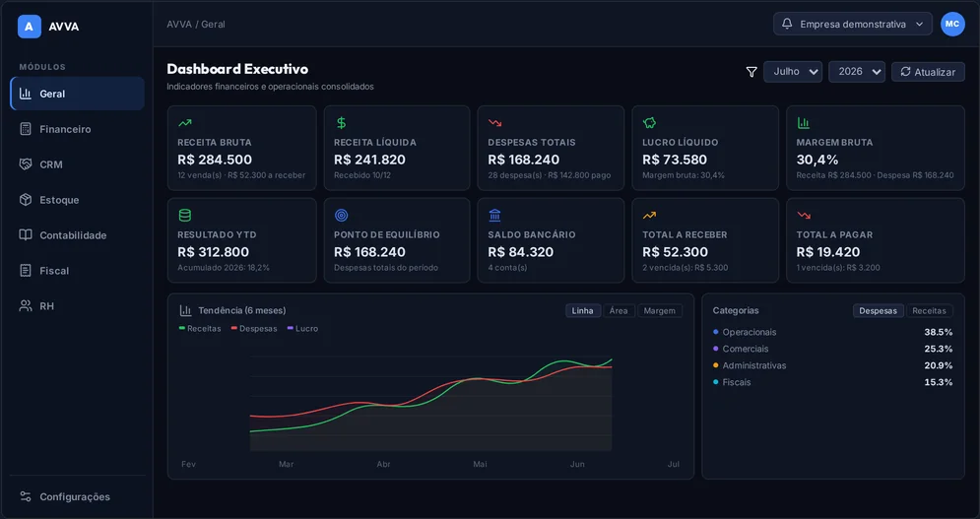Click the Operacionais category row
The width and height of the screenshot is (980, 519).
832,332
